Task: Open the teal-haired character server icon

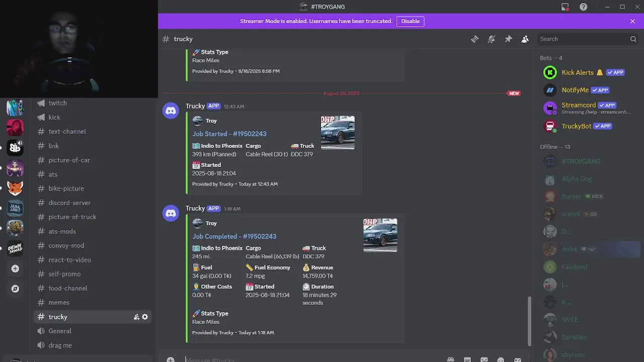Action: click(x=15, y=107)
